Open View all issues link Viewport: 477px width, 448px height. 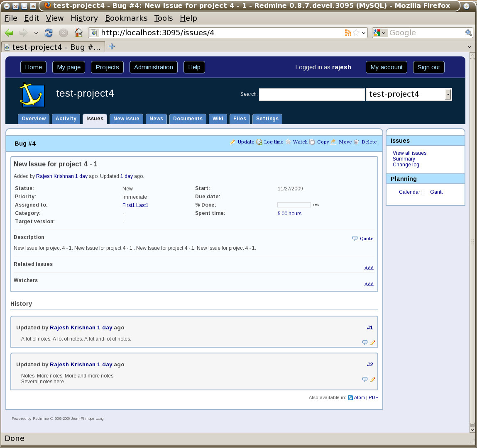(x=409, y=153)
